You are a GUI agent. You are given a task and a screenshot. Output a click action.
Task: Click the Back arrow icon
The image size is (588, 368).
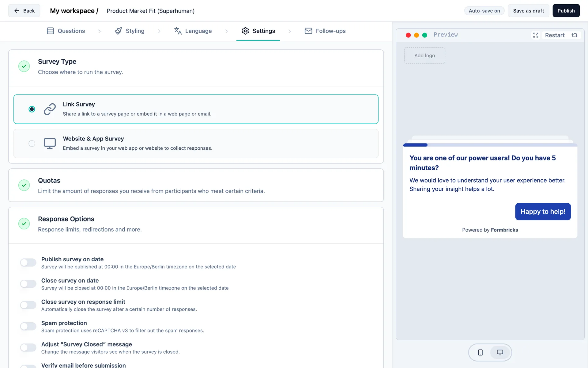[17, 11]
